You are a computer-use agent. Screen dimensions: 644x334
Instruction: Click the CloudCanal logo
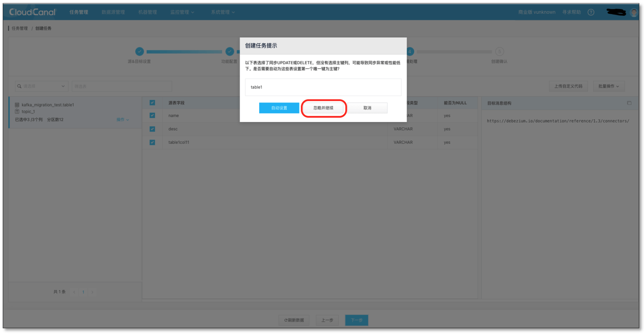click(32, 12)
